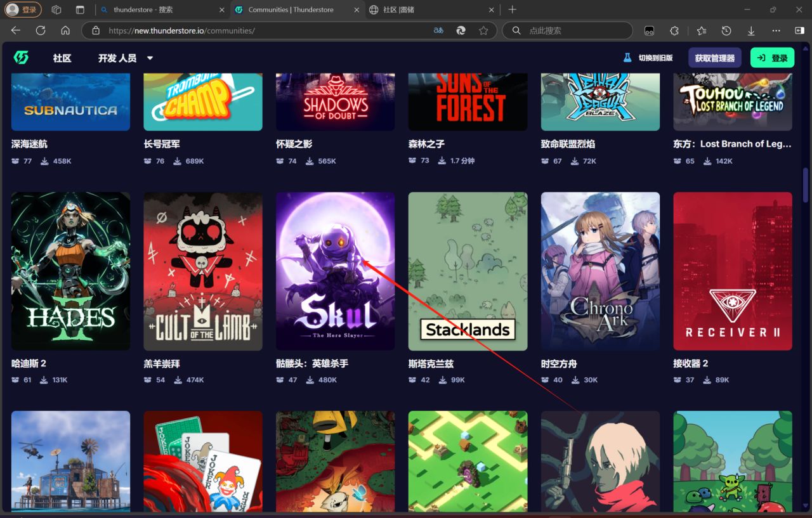
Task: Open the Trombone Champ community cover
Action: tap(203, 102)
